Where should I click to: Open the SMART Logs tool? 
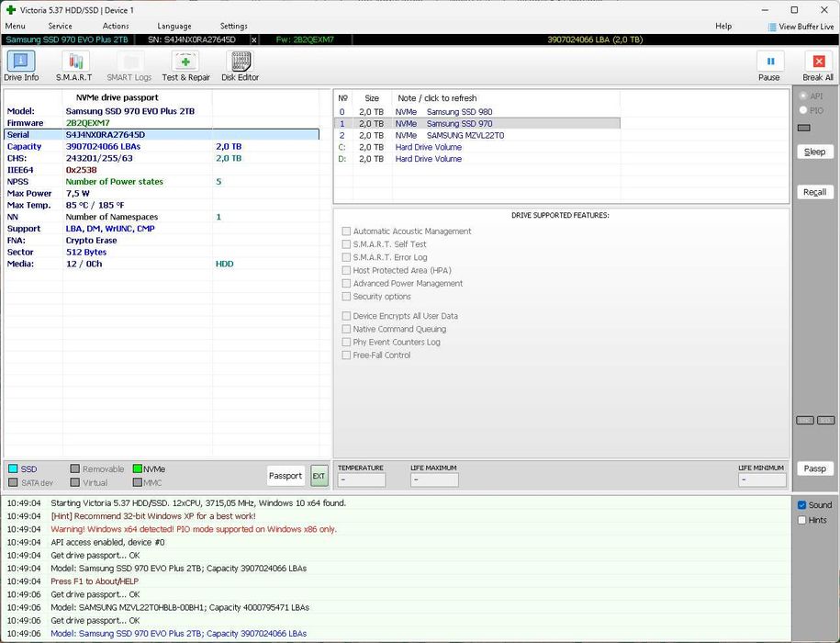coord(129,66)
